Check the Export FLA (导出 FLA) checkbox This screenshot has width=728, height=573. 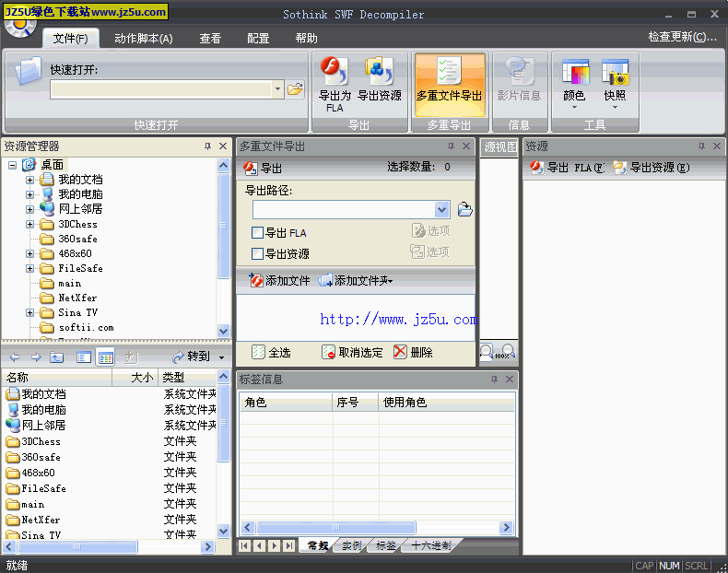pos(257,232)
